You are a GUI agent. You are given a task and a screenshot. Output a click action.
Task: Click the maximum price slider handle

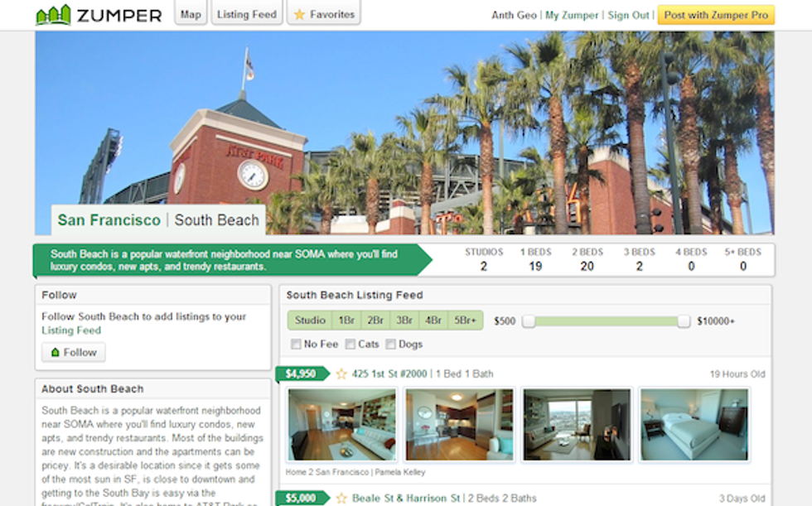(684, 321)
